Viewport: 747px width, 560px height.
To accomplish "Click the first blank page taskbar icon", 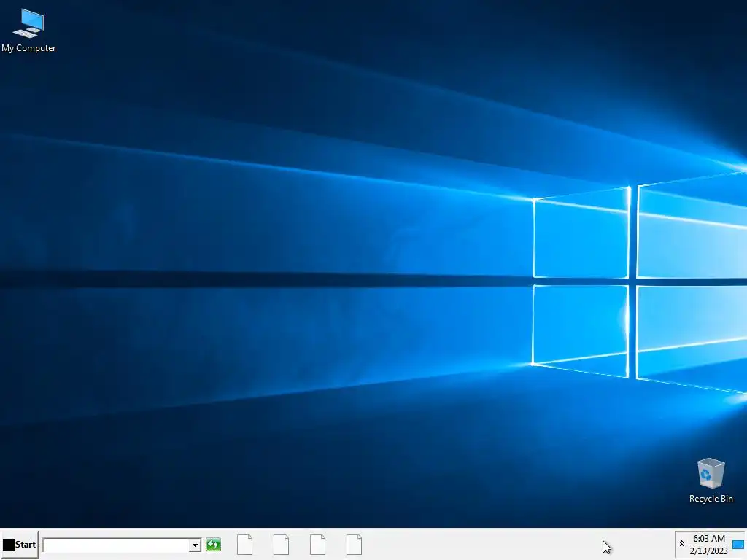I will [245, 544].
